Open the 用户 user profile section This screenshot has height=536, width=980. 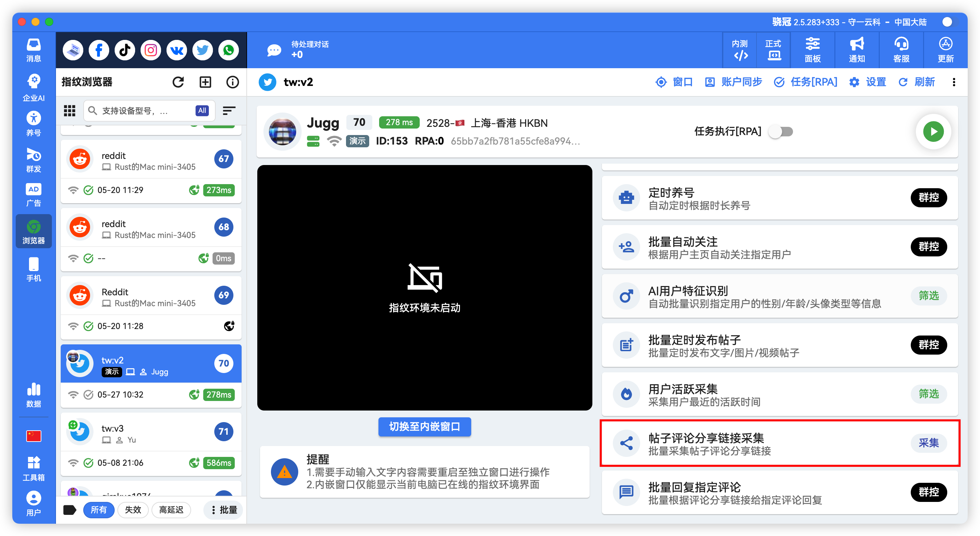[33, 504]
